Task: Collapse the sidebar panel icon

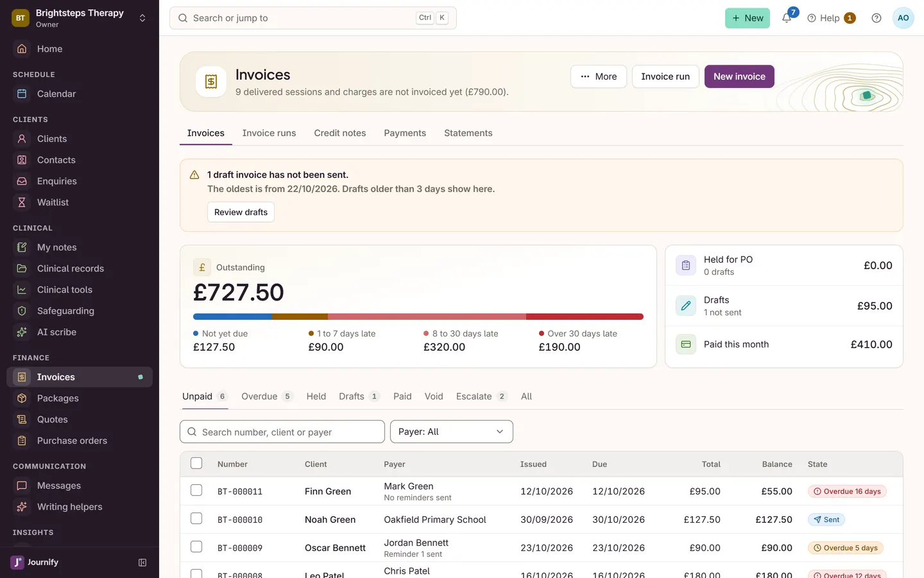Action: [142, 563]
